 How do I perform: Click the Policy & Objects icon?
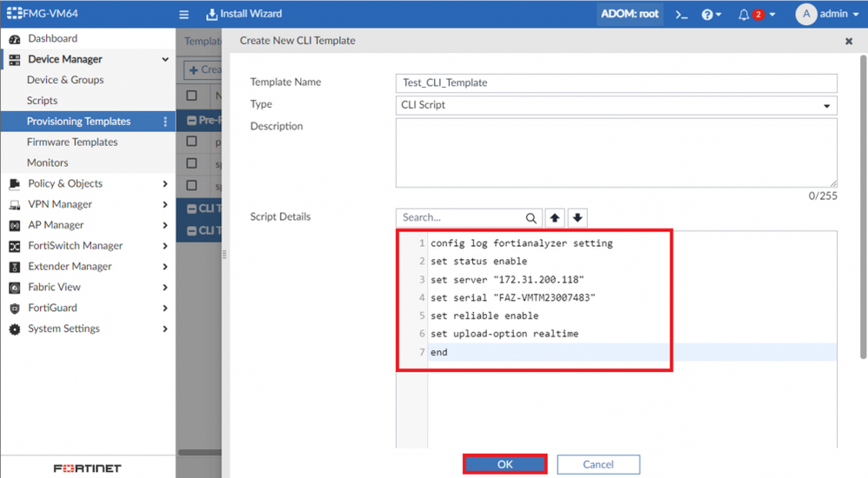coord(15,183)
